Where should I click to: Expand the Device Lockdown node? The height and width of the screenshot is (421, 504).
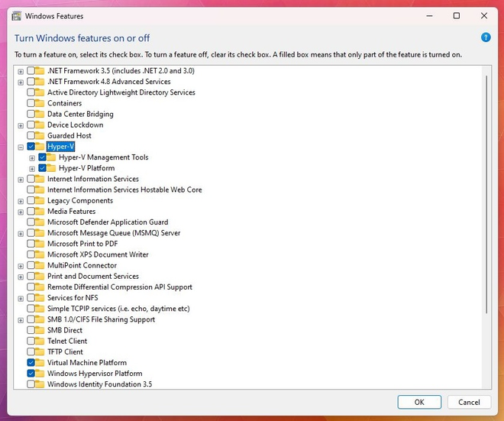(21, 125)
